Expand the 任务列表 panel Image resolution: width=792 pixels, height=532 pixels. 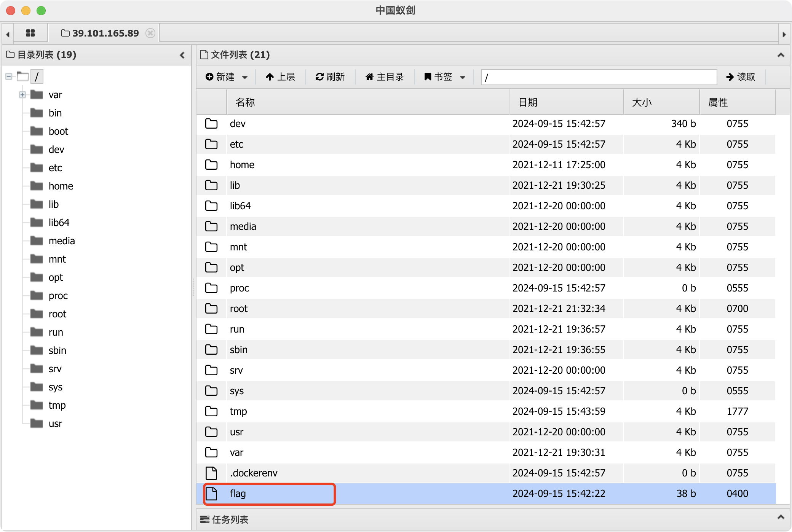781,518
